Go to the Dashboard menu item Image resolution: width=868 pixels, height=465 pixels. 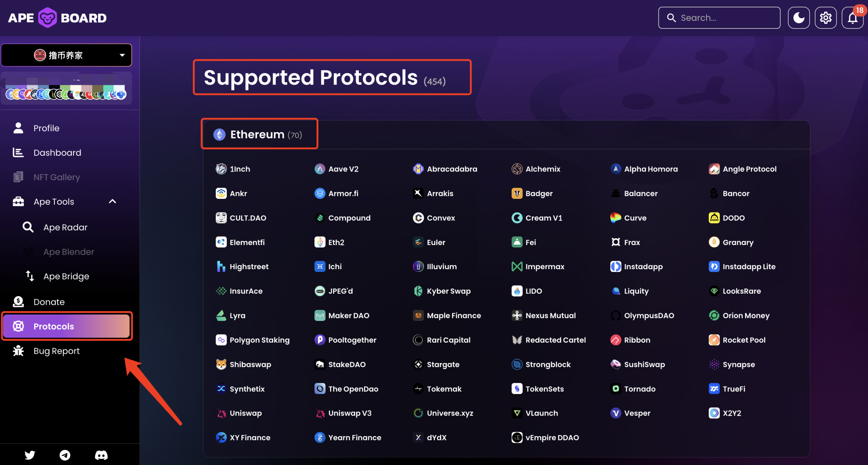(x=57, y=153)
